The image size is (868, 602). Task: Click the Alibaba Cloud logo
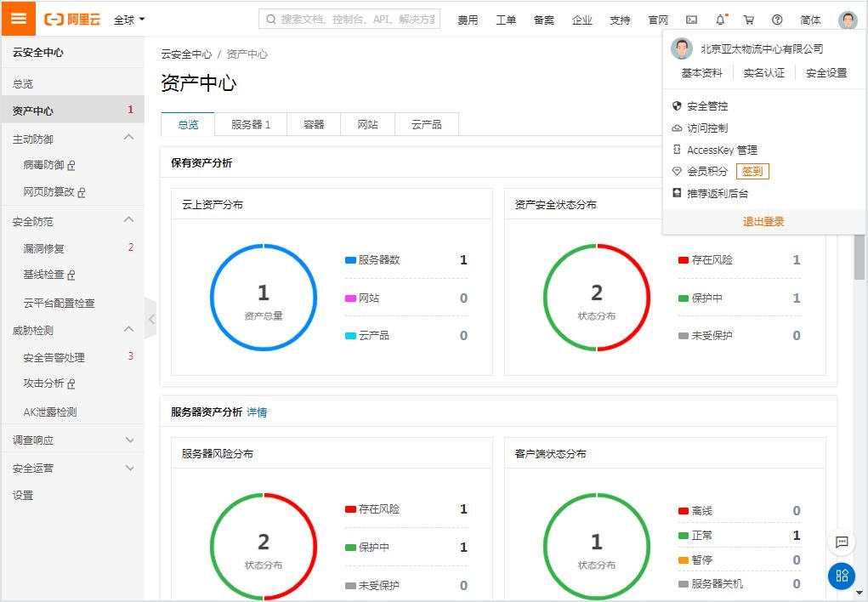[x=72, y=20]
